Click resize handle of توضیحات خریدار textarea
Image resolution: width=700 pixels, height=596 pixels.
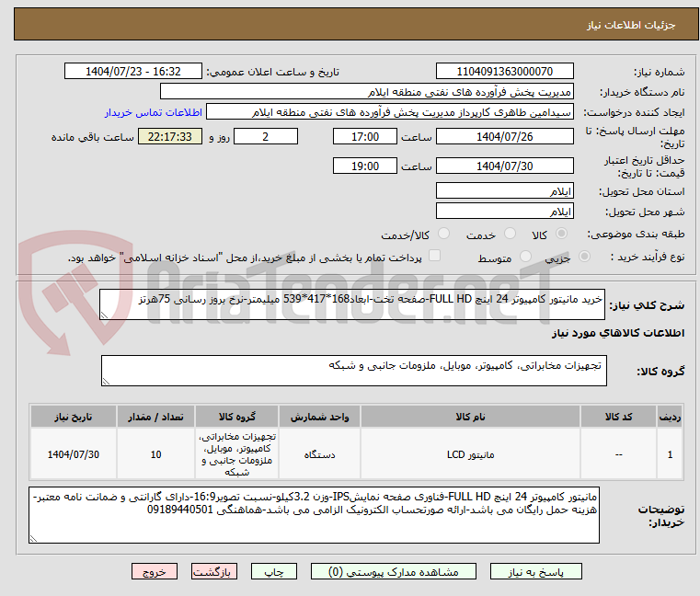33,539
